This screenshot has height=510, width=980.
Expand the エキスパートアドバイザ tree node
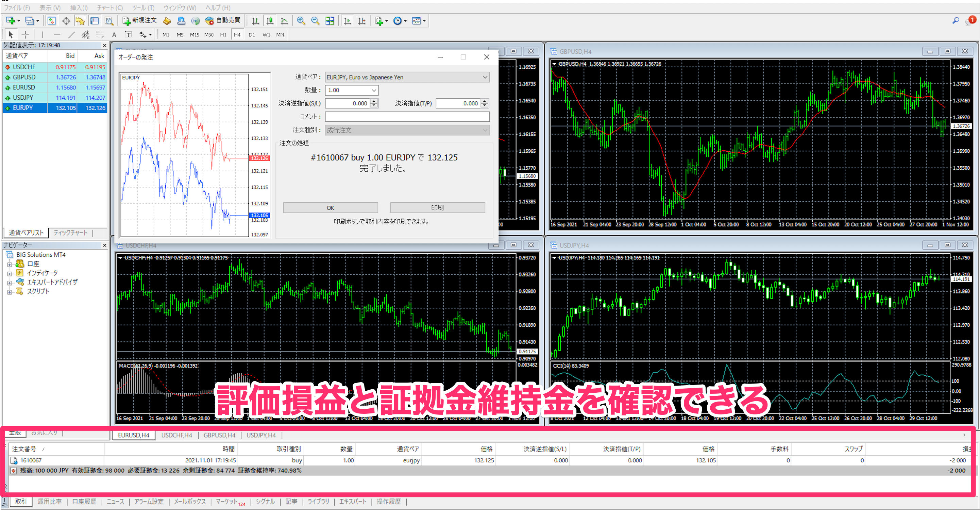click(x=10, y=282)
